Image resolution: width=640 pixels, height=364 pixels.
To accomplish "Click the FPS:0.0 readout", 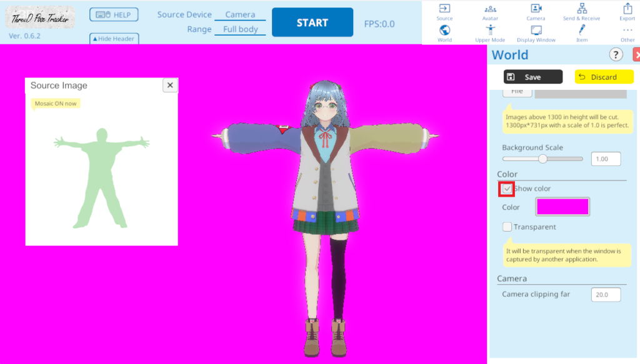I will 379,24.
